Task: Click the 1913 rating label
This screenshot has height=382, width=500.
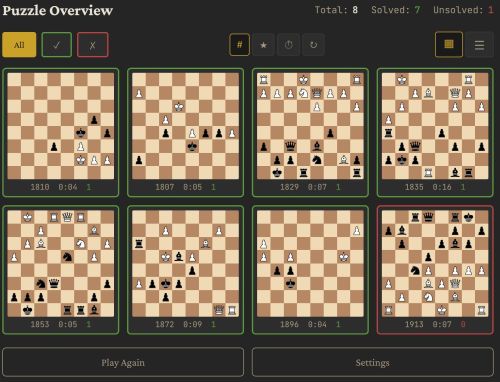Action: pyautogui.click(x=414, y=324)
